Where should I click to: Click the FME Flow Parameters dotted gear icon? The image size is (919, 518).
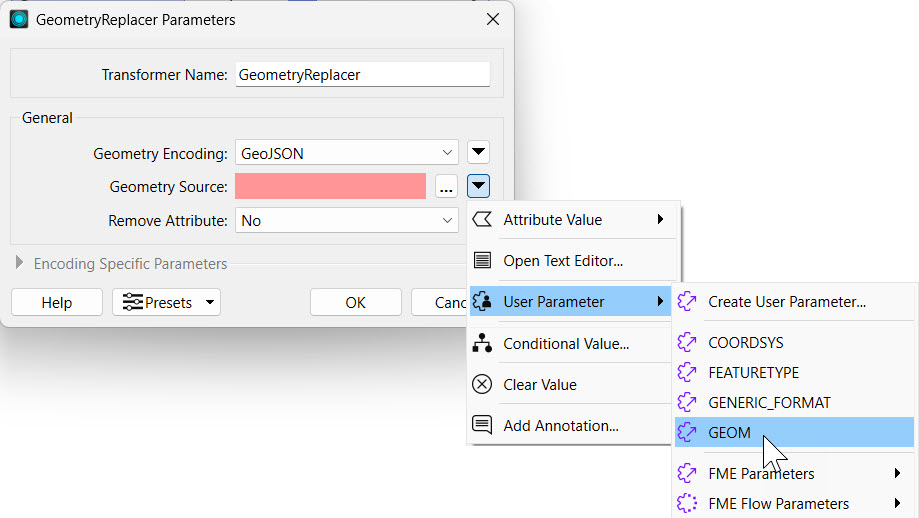point(687,504)
